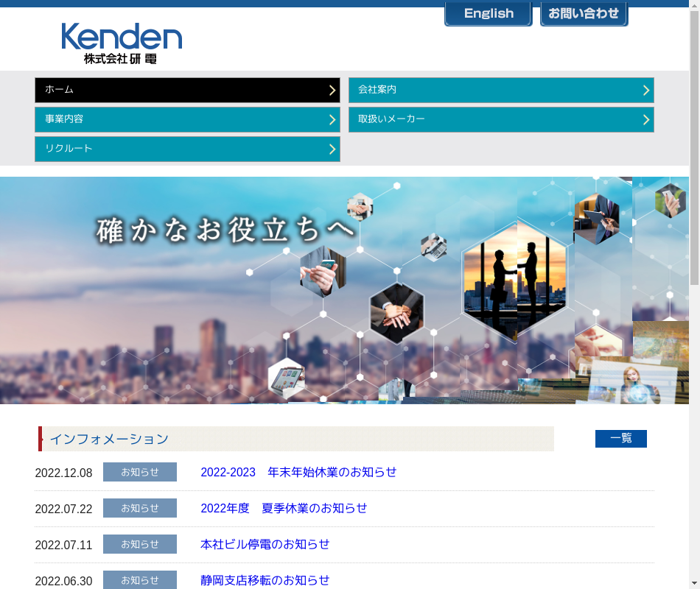Open the 会社案内 menu item
This screenshot has width=700, height=589.
[500, 90]
